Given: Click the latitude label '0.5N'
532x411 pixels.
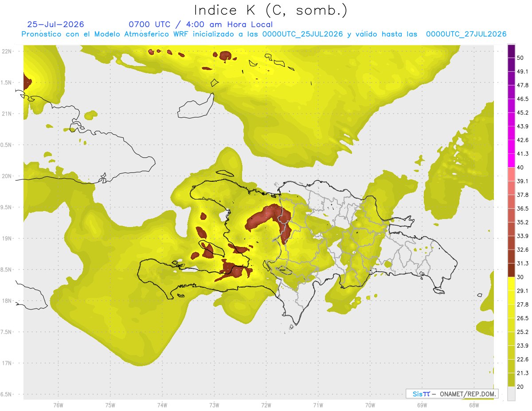Looking at the screenshot, I should tap(7, 145).
